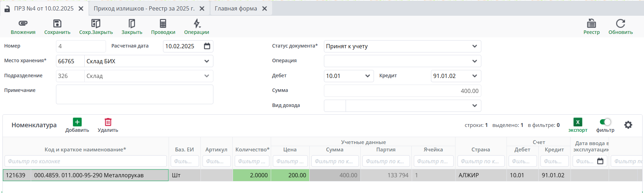This screenshot has height=193, width=644.
Task: Toggle the фильтр switch off
Action: click(x=605, y=122)
